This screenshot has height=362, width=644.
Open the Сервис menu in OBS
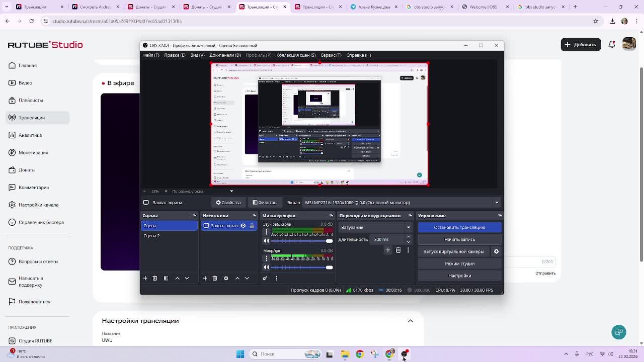click(331, 55)
